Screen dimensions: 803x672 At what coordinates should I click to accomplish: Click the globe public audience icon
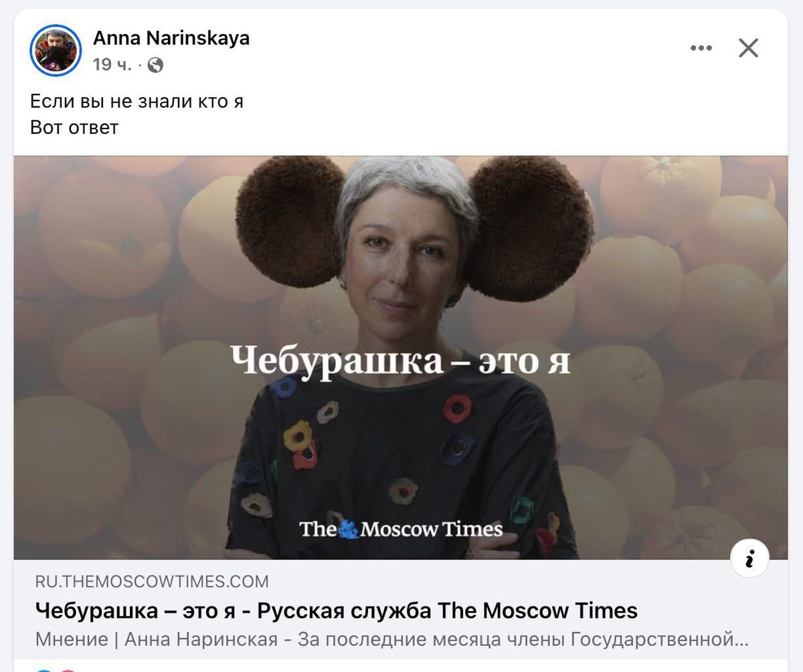[x=155, y=65]
